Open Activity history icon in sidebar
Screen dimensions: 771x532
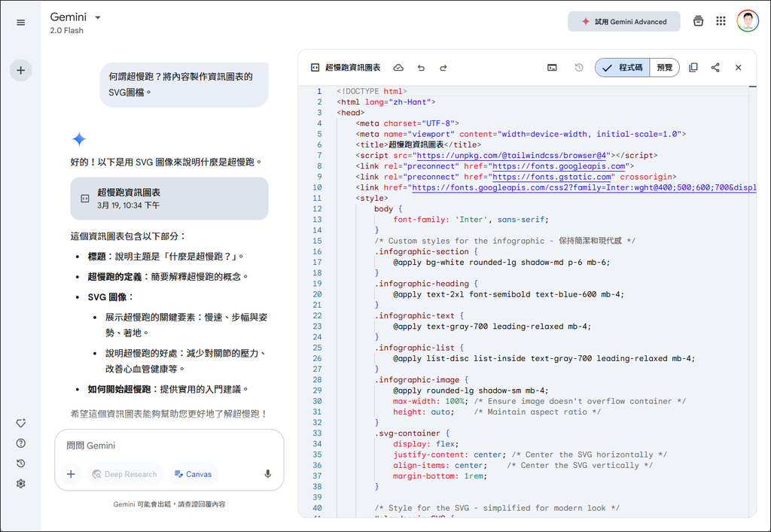click(x=20, y=464)
